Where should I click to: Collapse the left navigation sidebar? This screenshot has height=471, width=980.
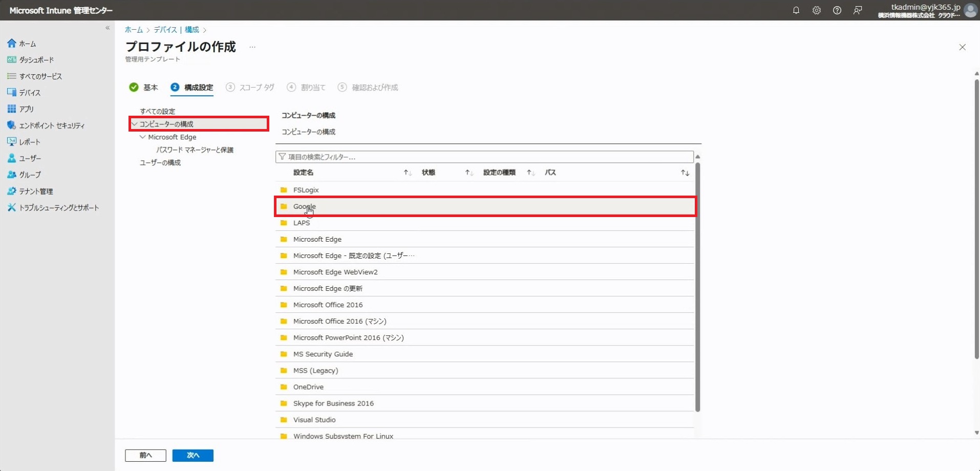pyautogui.click(x=108, y=28)
